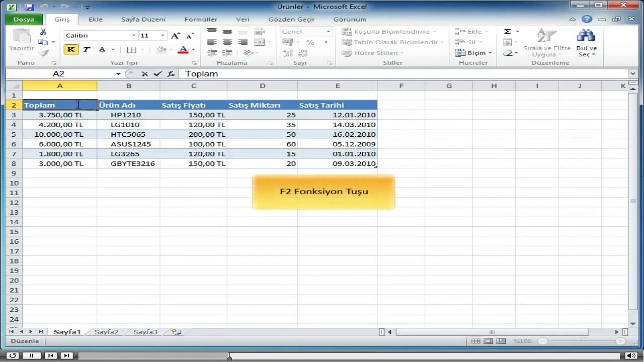Click the fx insert function icon
Image resolution: width=644 pixels, height=362 pixels.
pos(171,74)
